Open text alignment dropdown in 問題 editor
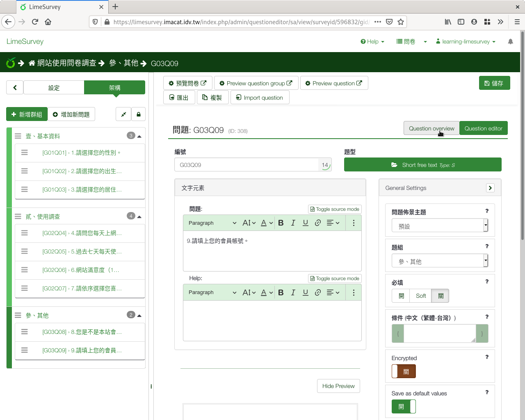The height and width of the screenshot is (420, 525). click(333, 223)
